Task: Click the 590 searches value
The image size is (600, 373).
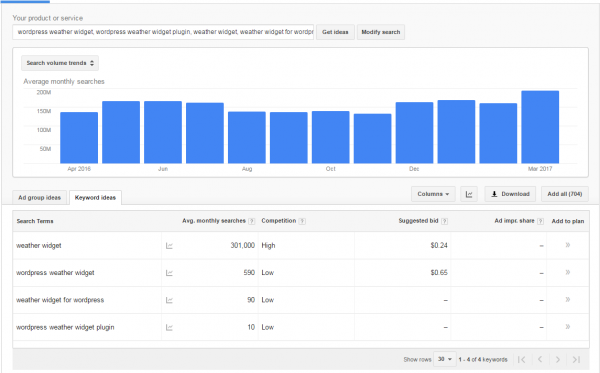Action: click(249, 273)
